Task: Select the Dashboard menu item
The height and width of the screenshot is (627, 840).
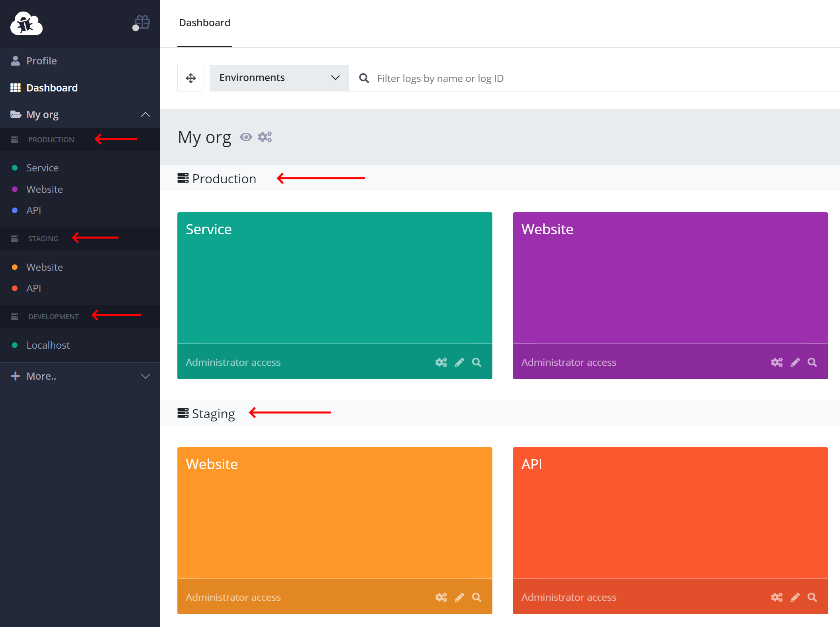Action: tap(51, 87)
